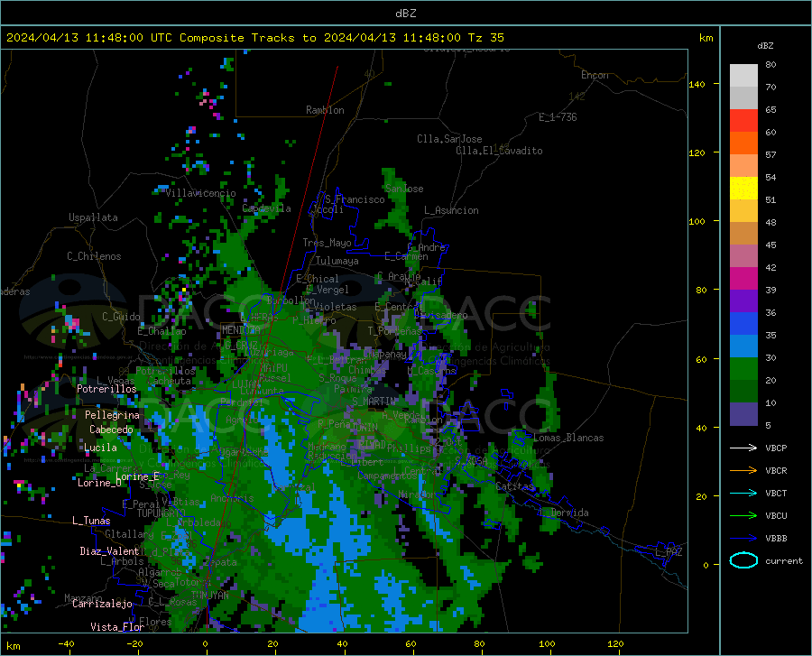The image size is (812, 656).
Task: Click the km unit label at bottom left
Action: coord(13,646)
